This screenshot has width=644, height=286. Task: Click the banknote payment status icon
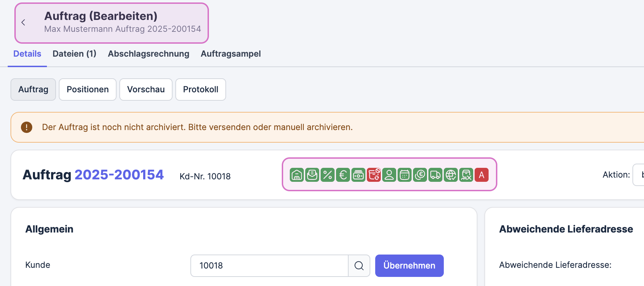(358, 175)
